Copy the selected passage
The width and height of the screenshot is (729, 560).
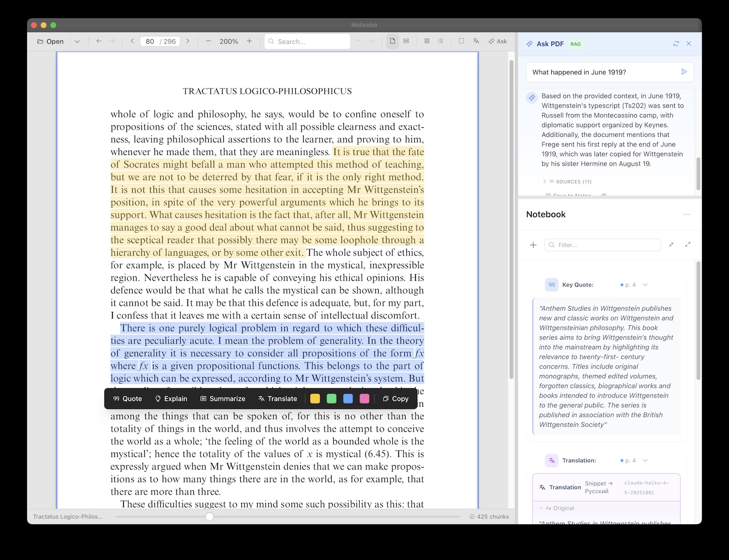(396, 398)
